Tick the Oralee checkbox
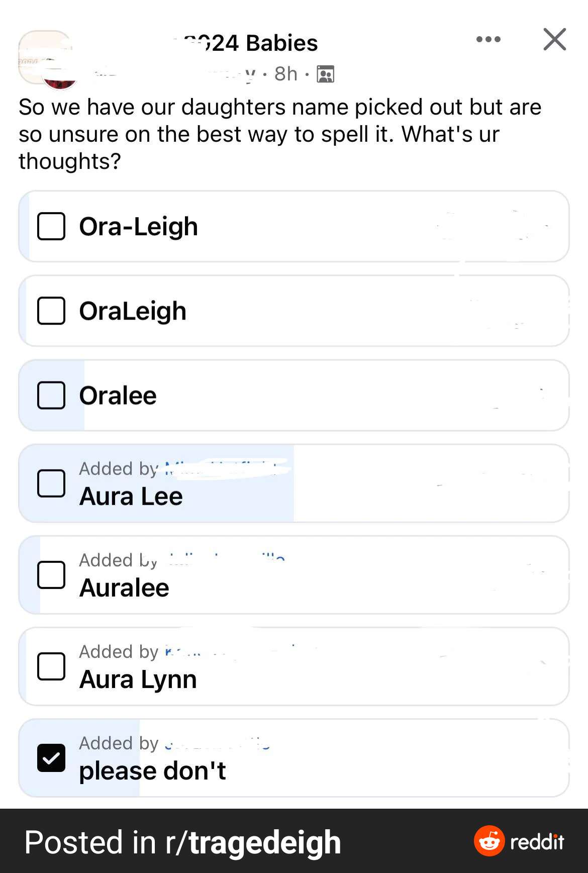Screen dimensions: 588x873 51,395
